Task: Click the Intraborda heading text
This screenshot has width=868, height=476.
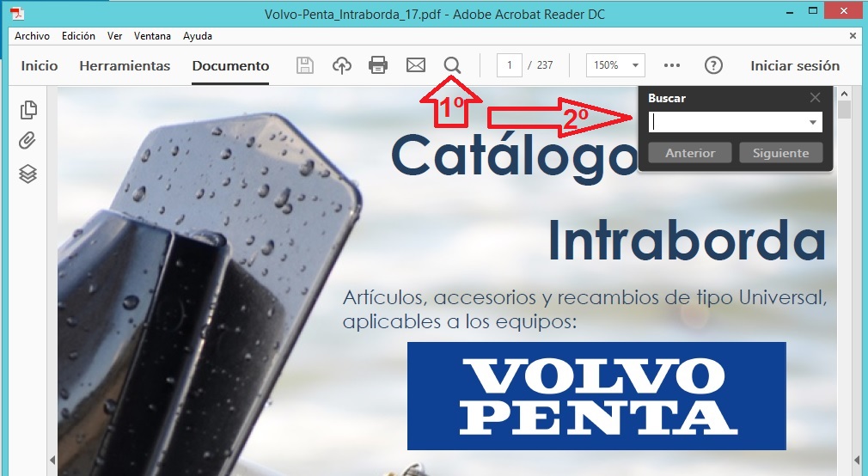Action: (x=687, y=241)
